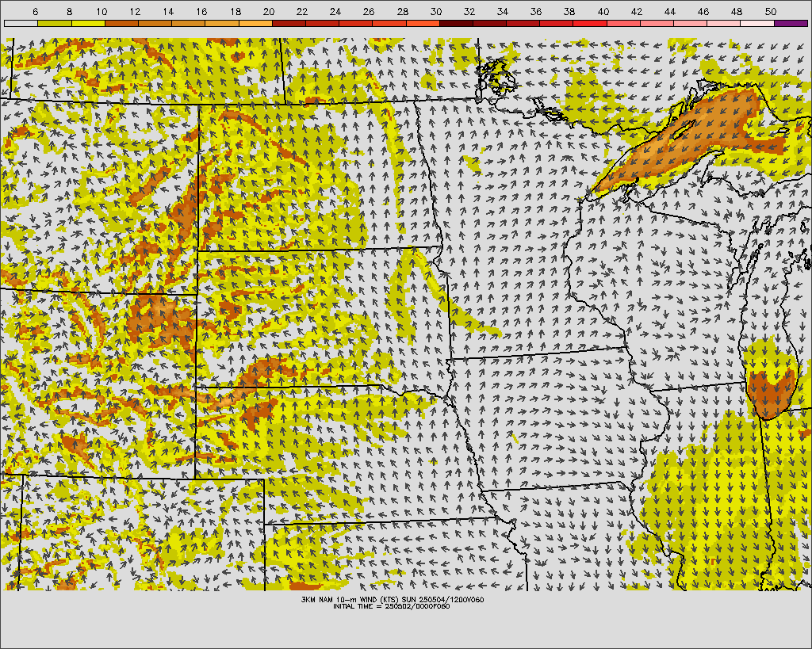Select the light orange 18–20 knot swatch
The width and height of the screenshot is (812, 649).
point(255,23)
